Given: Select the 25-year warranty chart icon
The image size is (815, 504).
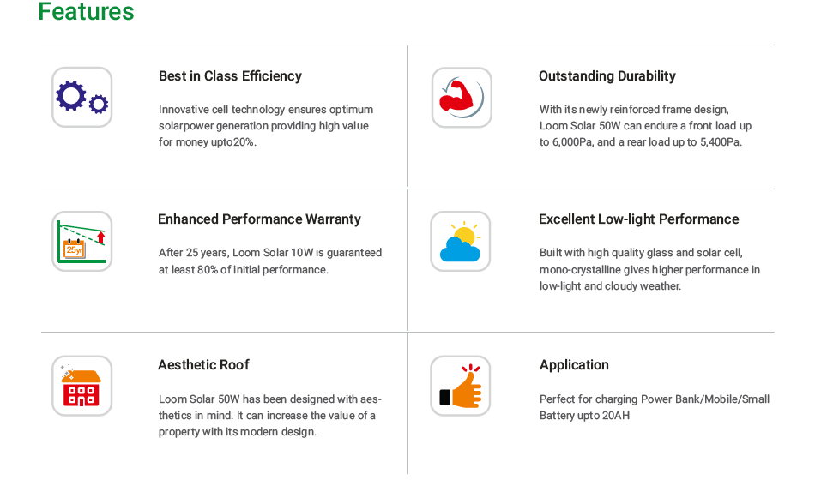Looking at the screenshot, I should point(82,241).
